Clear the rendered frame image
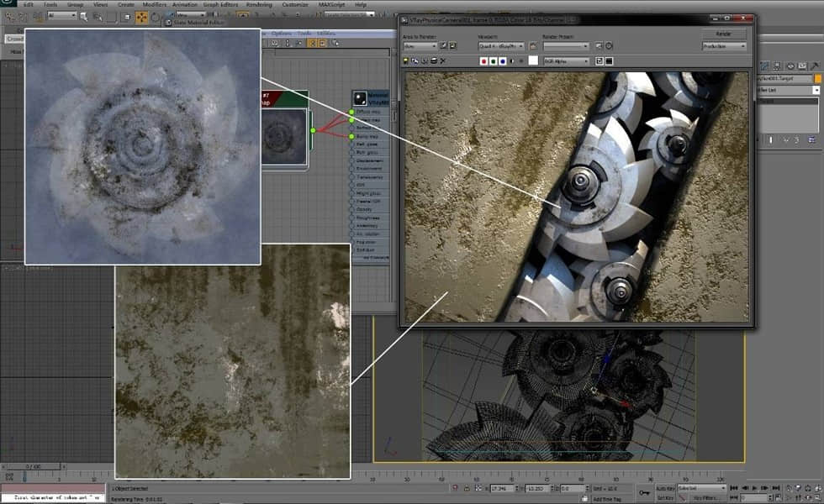 (442, 61)
